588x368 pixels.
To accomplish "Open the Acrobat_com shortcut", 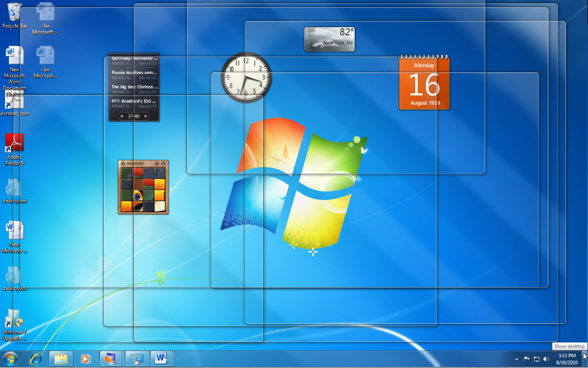I will tap(14, 103).
